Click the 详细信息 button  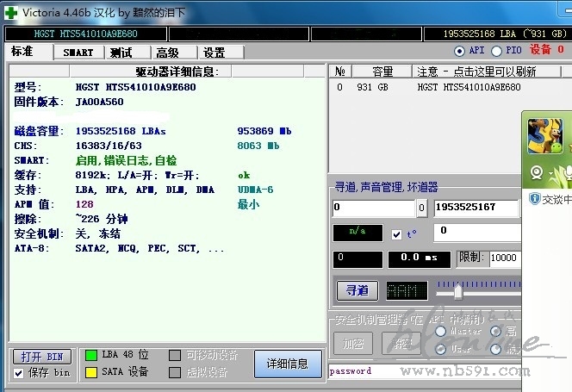point(287,364)
